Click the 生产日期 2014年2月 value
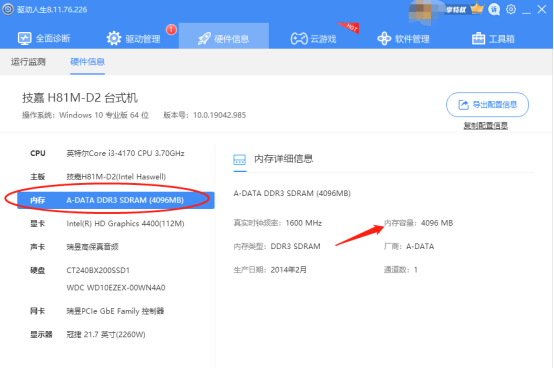 click(x=289, y=270)
